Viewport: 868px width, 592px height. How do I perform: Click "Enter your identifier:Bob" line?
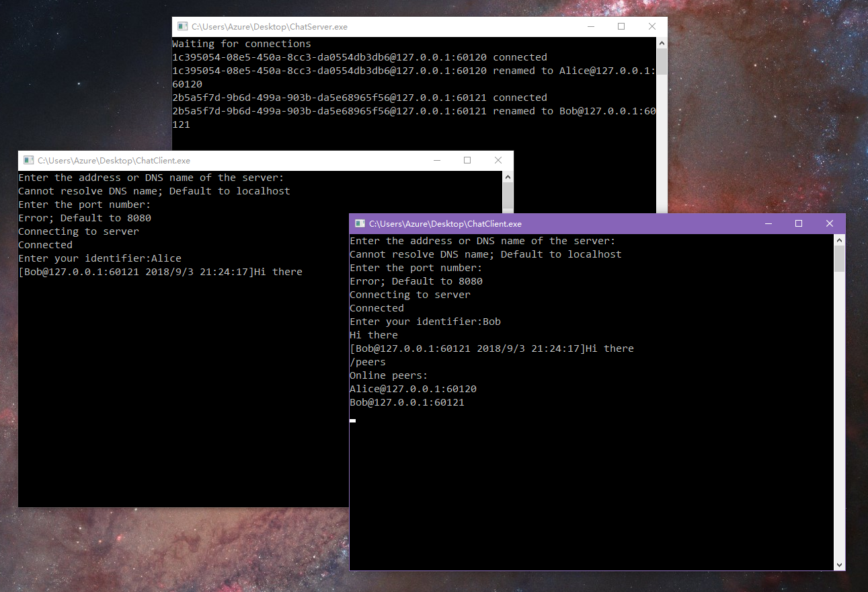tap(426, 322)
